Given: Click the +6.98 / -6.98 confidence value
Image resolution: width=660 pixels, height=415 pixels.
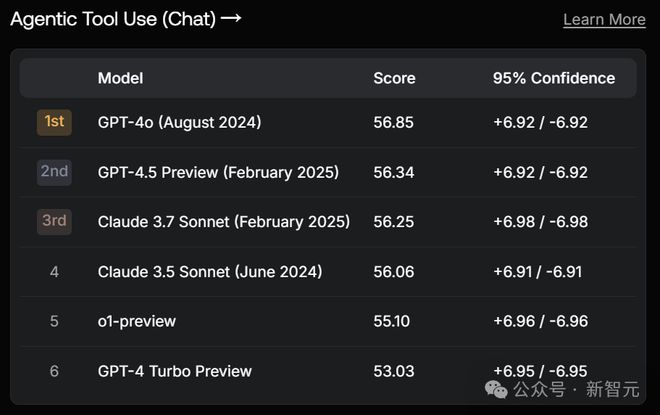Looking at the screenshot, I should pos(540,222).
